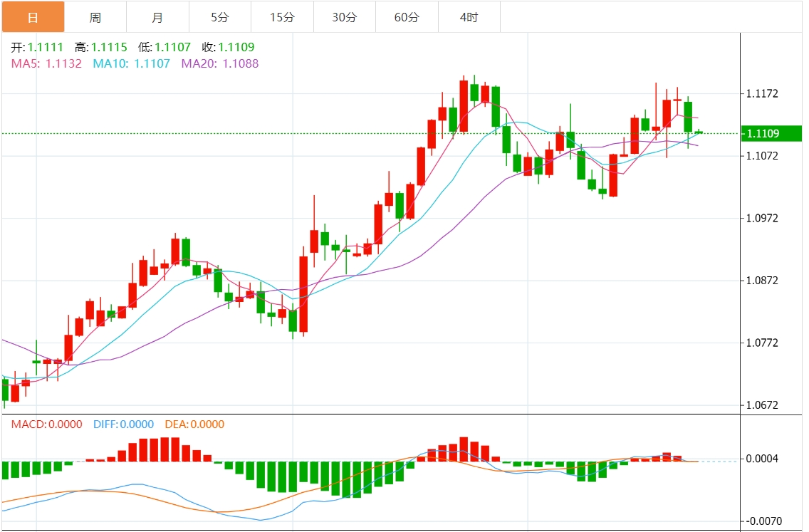Viewport: 809px width, 532px height.
Task: Click the 1.1172 price axis label
Action: (762, 93)
